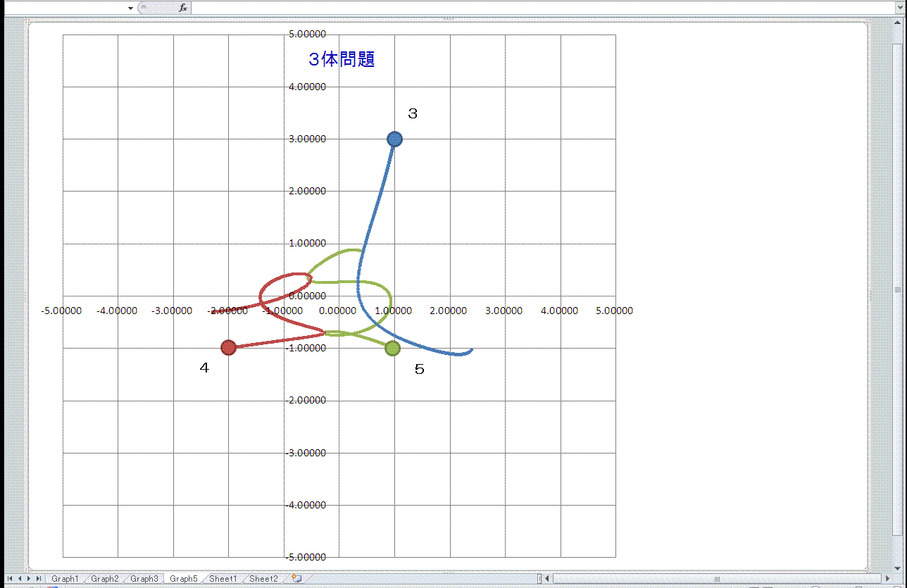The image size is (907, 588).
Task: Click the data label '4'
Action: (204, 368)
